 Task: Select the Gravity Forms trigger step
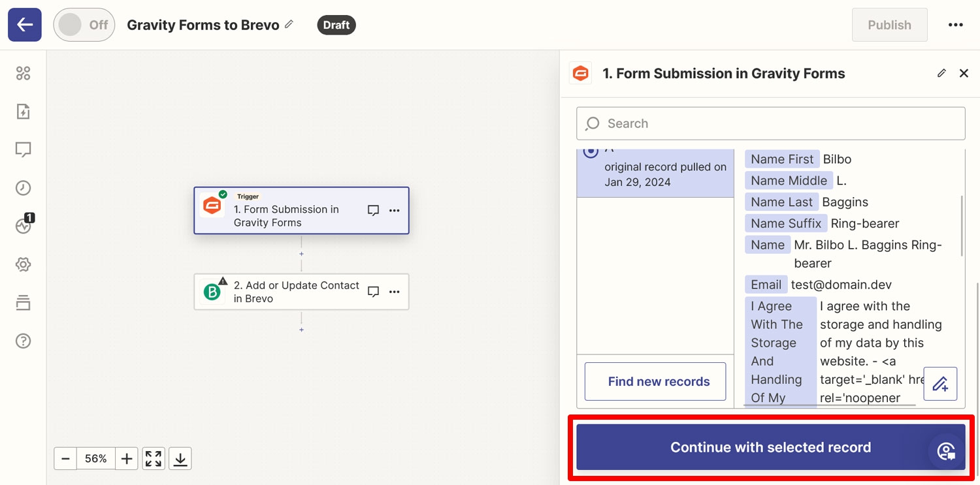[x=301, y=210]
